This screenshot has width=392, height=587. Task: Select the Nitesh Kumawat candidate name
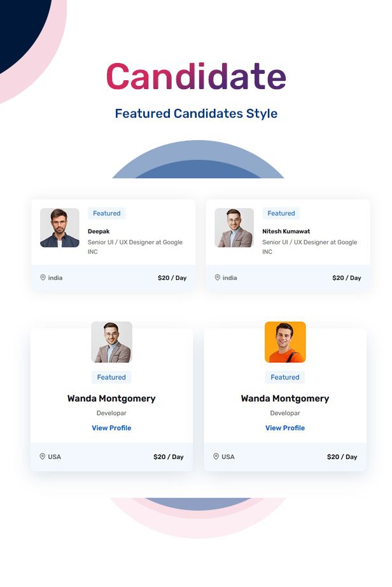coord(286,232)
